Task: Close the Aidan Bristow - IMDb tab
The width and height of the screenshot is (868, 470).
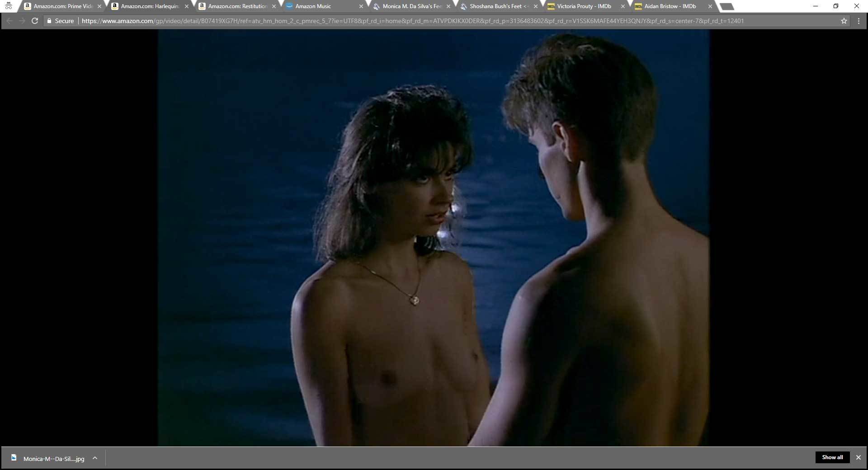Action: tap(710, 6)
